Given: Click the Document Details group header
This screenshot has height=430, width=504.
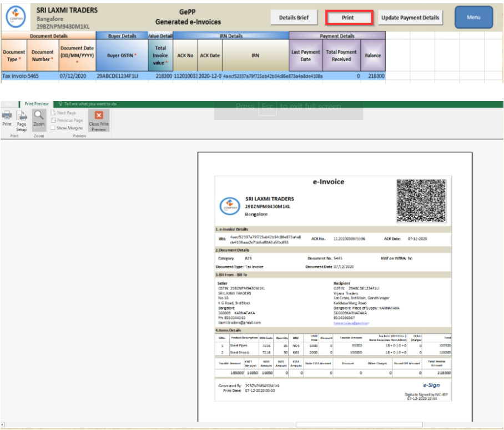Looking at the screenshot, I should tap(48, 36).
